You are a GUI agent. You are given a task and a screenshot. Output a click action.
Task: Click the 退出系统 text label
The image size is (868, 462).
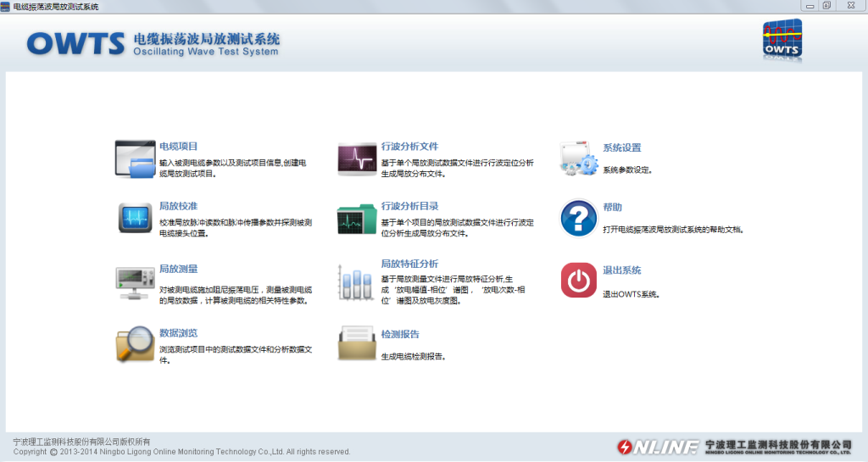(x=621, y=270)
